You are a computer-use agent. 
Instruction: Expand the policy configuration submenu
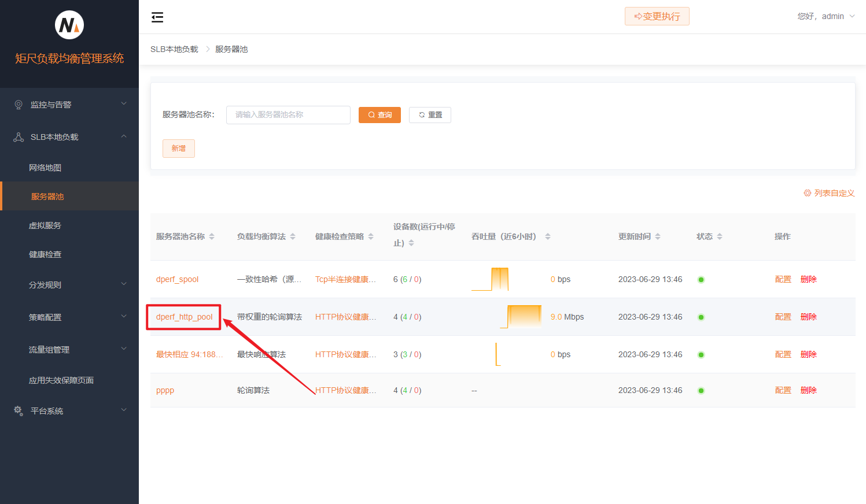click(123, 317)
